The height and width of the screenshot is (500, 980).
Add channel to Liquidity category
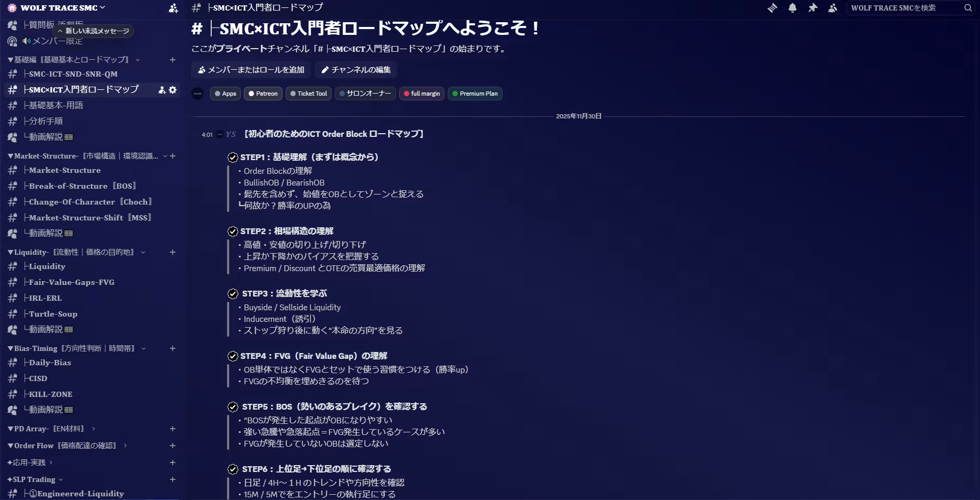(x=173, y=252)
